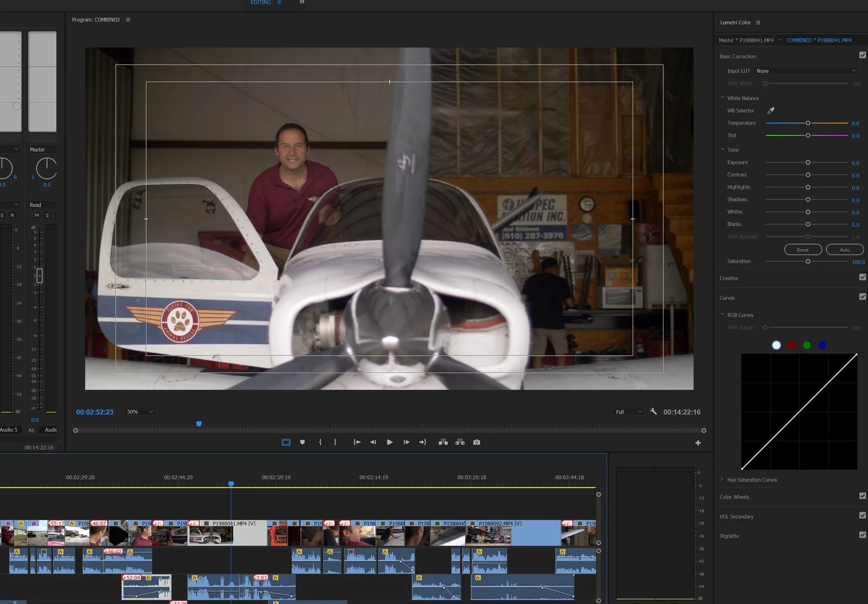This screenshot has height=604, width=868.
Task: Open the HSL Secondary section
Action: click(736, 517)
